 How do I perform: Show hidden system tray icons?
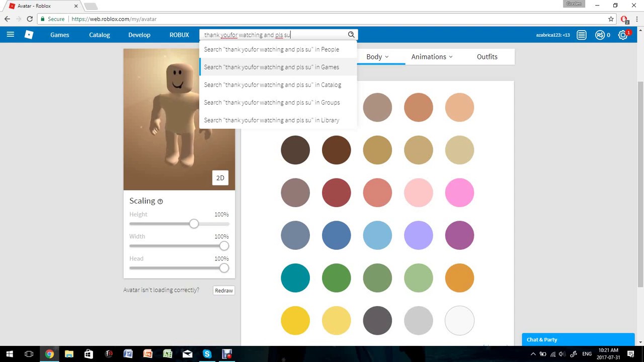tap(533, 354)
